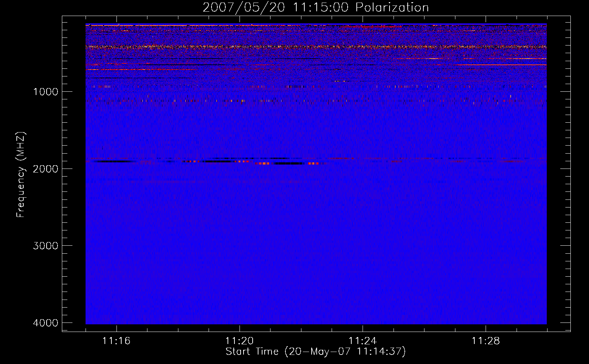Click the 11:28 time axis label
The image size is (589, 364).
click(486, 341)
